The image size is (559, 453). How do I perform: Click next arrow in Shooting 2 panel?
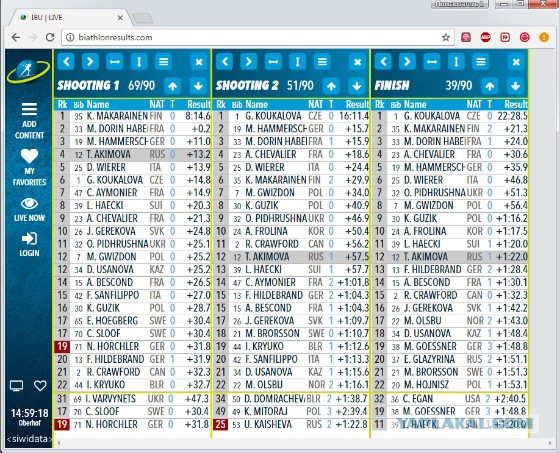249,62
